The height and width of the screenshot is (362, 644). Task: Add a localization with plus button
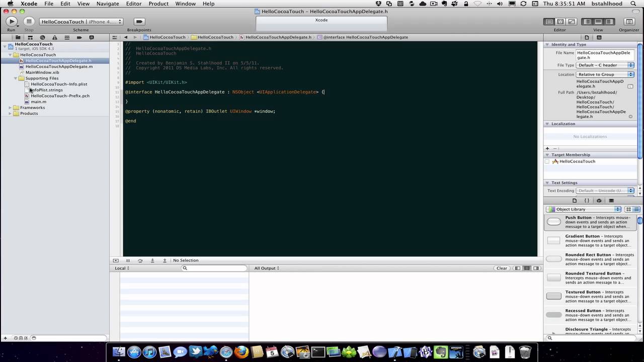[547, 148]
